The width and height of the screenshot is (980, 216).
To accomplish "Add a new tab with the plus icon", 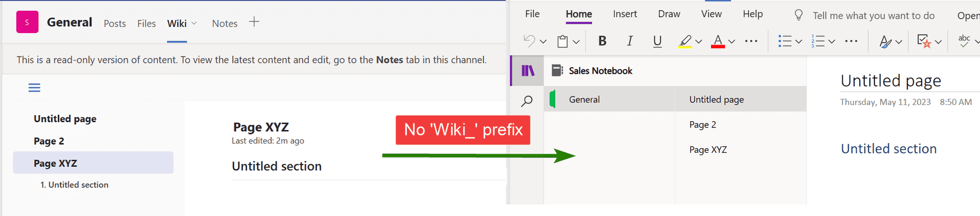I will pyautogui.click(x=254, y=22).
